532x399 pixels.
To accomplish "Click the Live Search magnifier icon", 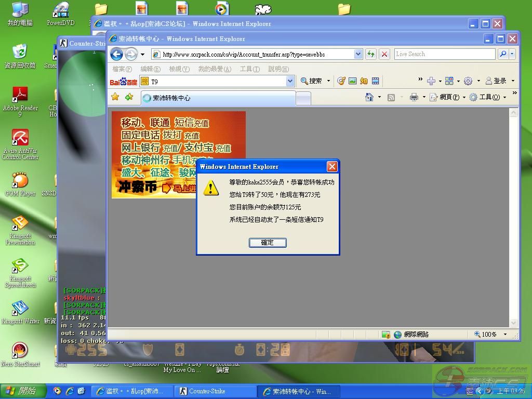I will pos(502,54).
